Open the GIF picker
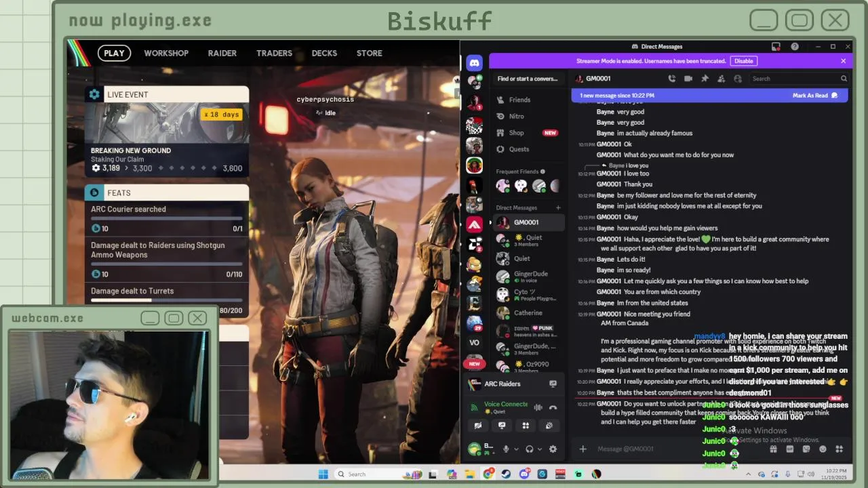The height and width of the screenshot is (488, 868). 790,449
